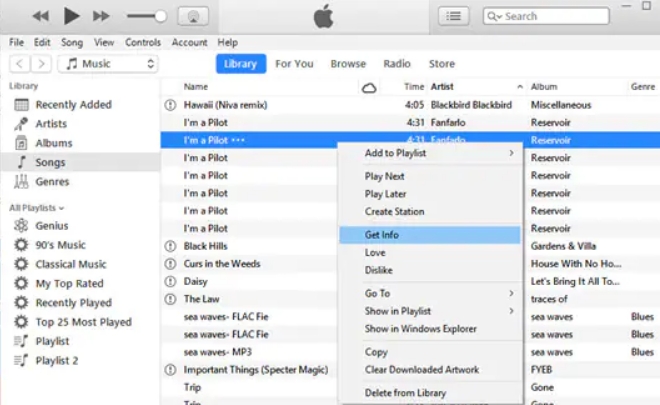This screenshot has height=405, width=660.
Task: Open the Up Next list button
Action: point(453,16)
